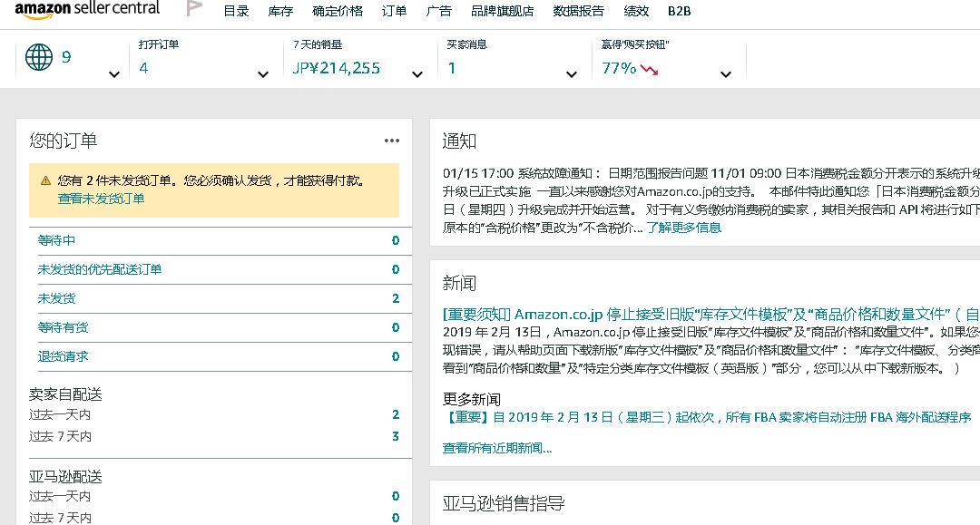
Task: Click the 亚马逊配送 section label
Action: pyautogui.click(x=65, y=477)
